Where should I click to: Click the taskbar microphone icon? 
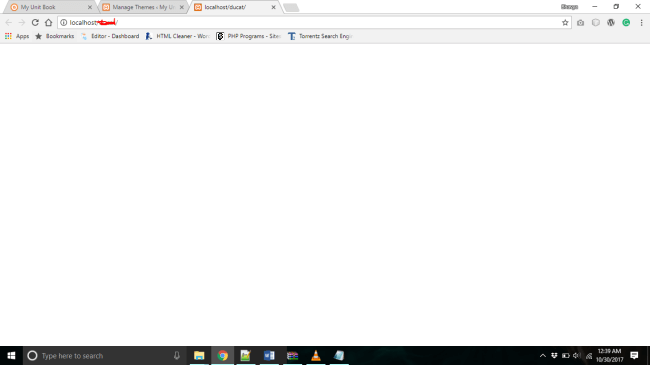coord(177,355)
